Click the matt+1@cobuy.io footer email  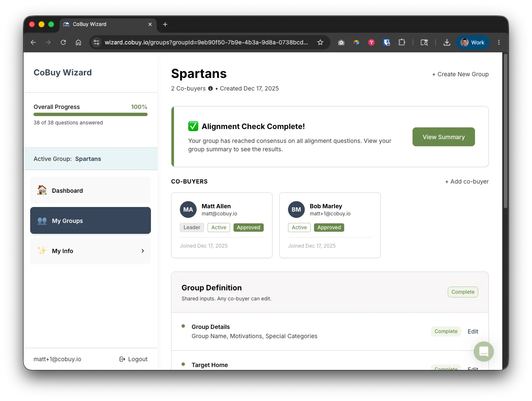tap(57, 359)
